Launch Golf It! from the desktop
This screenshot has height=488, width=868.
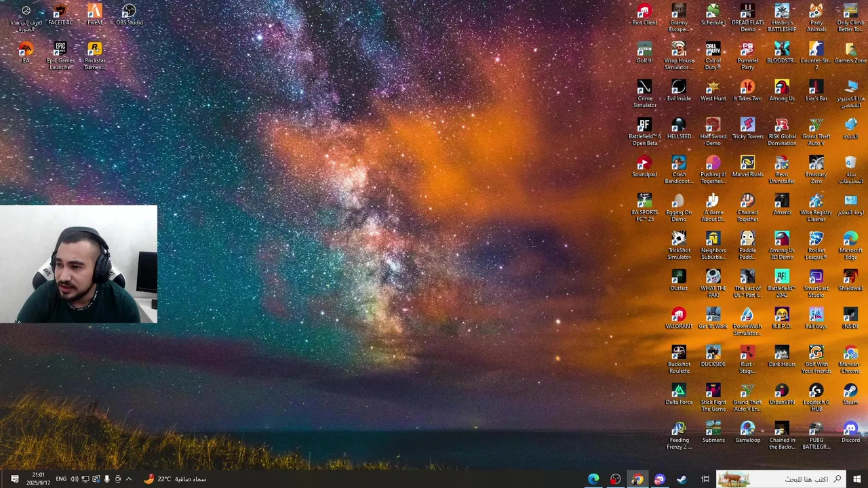tap(644, 53)
